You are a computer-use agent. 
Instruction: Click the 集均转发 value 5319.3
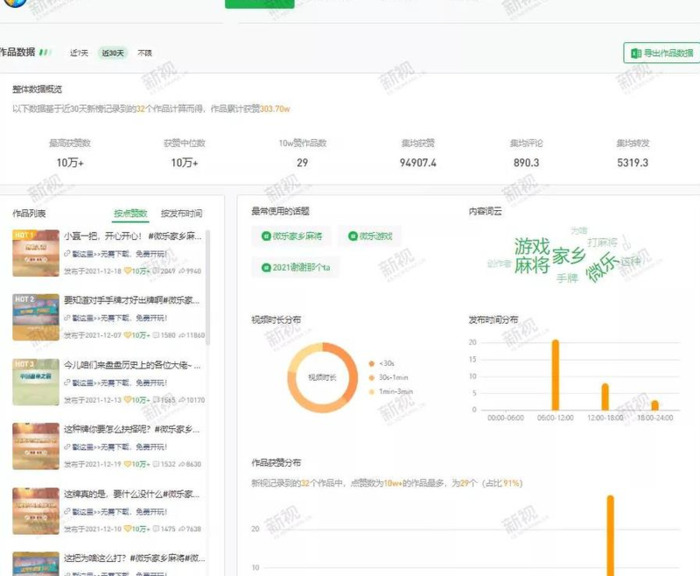coord(633,163)
